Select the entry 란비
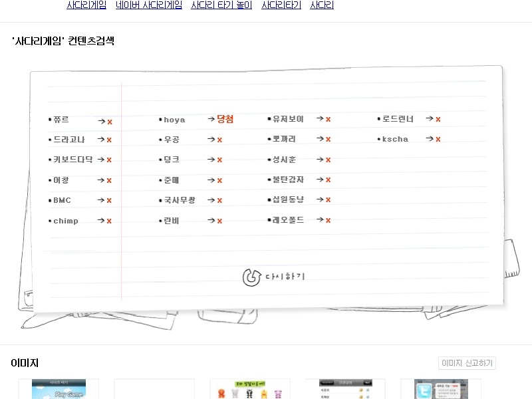The image size is (532, 399). click(172, 221)
